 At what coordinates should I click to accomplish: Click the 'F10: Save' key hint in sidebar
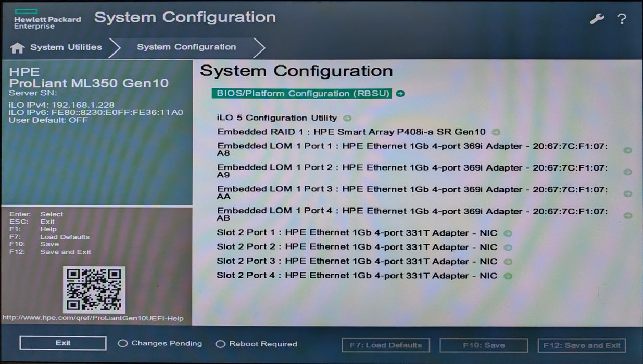(x=34, y=244)
